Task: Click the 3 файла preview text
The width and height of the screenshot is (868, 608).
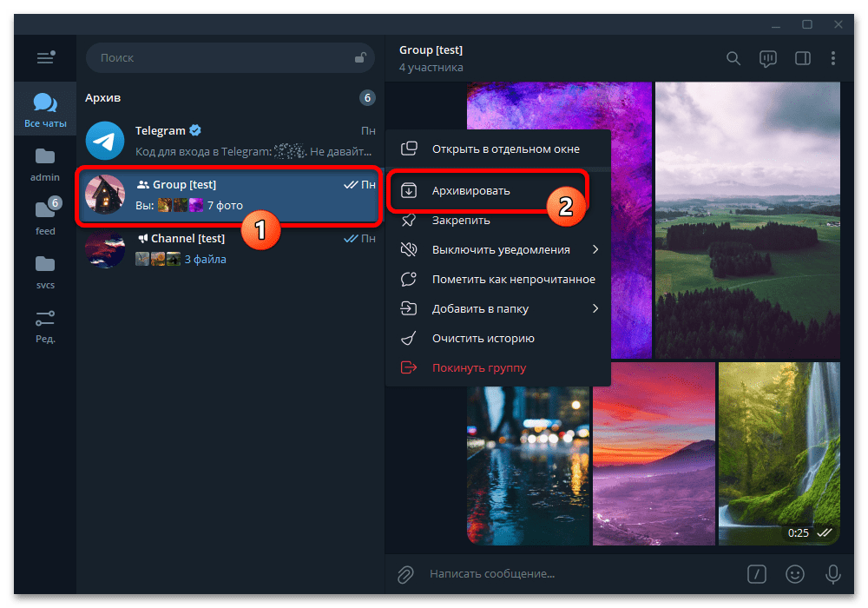Action: click(x=205, y=259)
